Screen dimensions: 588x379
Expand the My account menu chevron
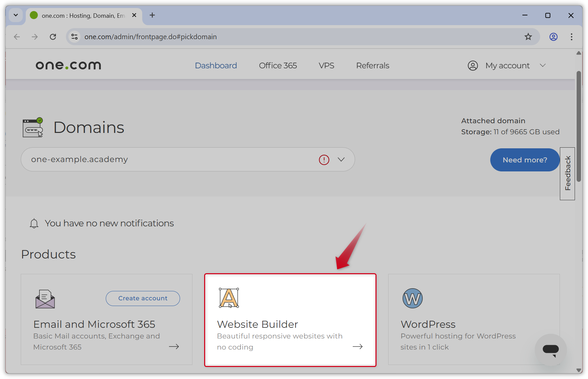(x=543, y=66)
